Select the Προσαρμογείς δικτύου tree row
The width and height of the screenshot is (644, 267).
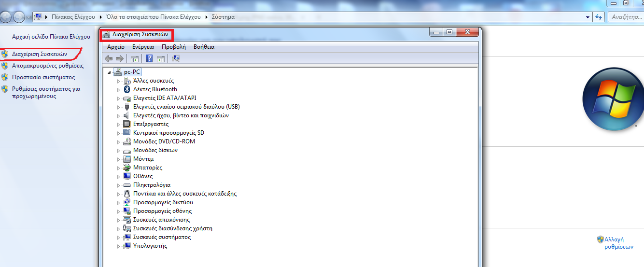click(x=163, y=202)
